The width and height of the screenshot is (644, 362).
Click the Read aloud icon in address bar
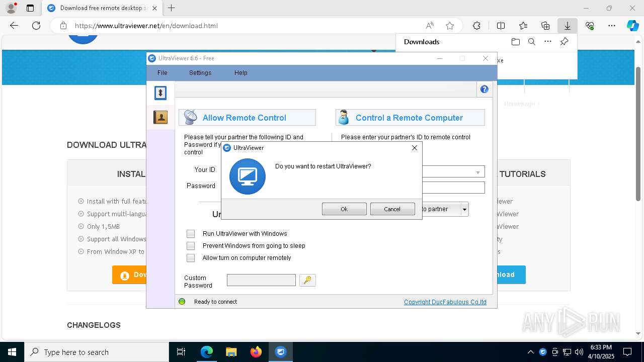pos(430,26)
